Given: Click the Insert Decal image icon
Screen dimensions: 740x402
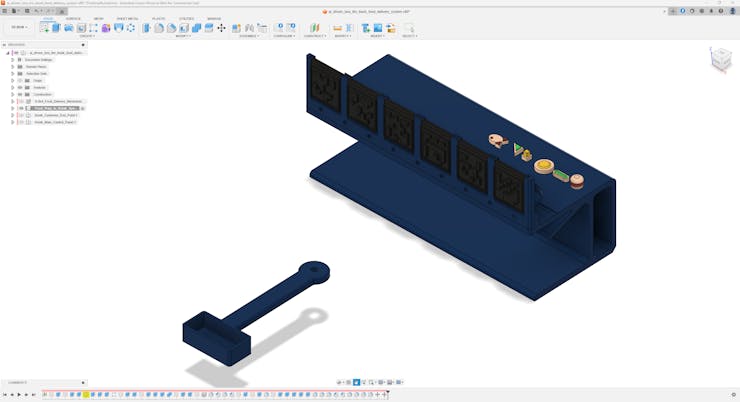Looking at the screenshot, I should 377,28.
